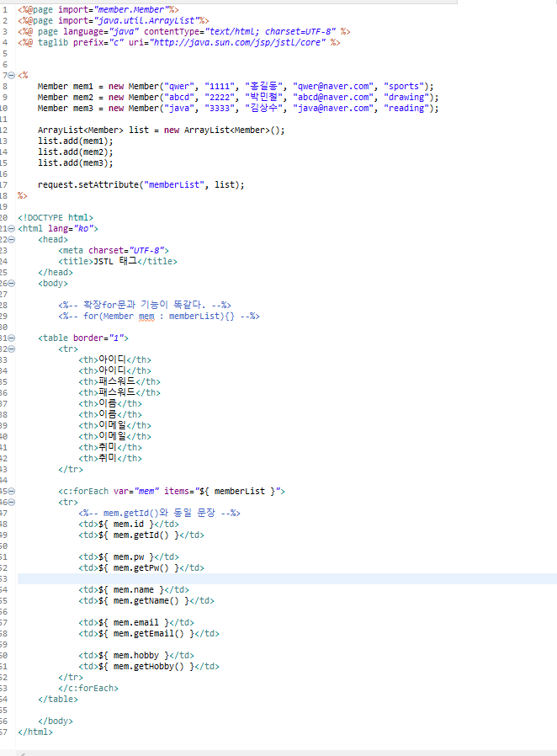Viewport: 557px width, 756px height.
Task: Click the comment 확장for문과 기능이 똑같다
Action: click(145, 306)
